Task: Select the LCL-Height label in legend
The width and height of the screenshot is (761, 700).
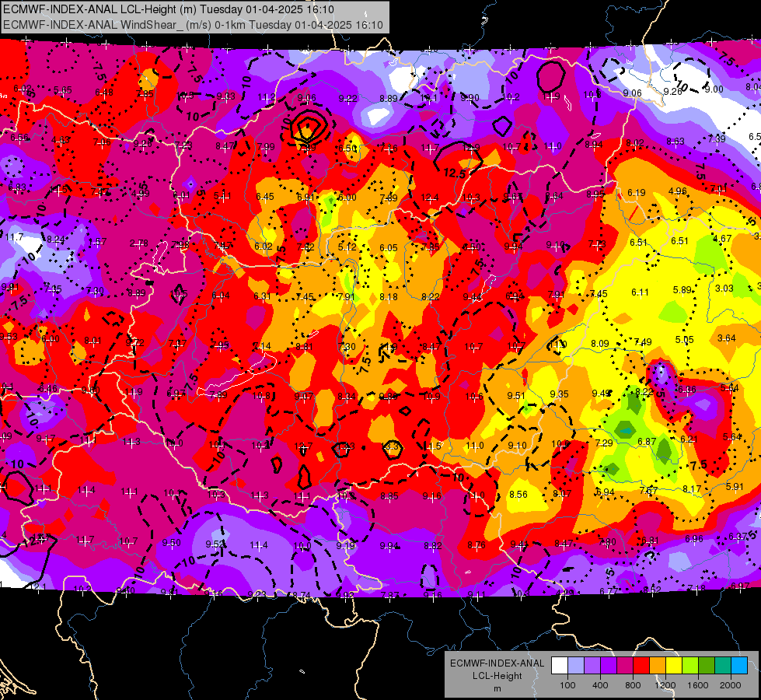Action: pos(497,676)
